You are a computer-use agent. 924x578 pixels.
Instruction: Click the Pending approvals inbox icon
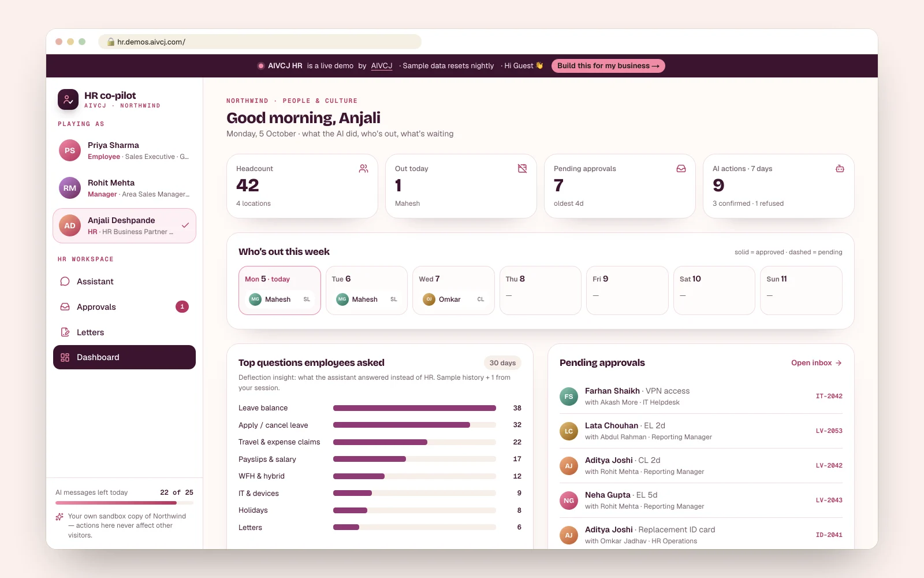(x=681, y=169)
